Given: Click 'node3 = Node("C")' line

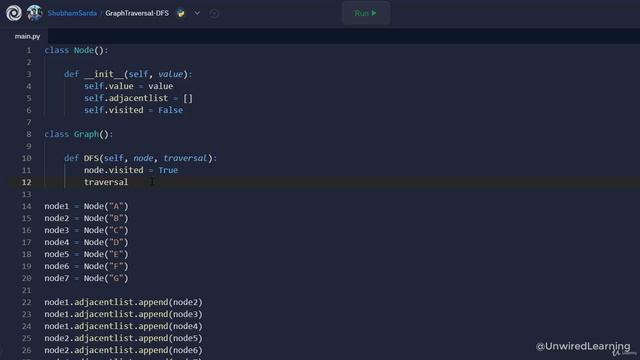Looking at the screenshot, I should click(x=86, y=230).
